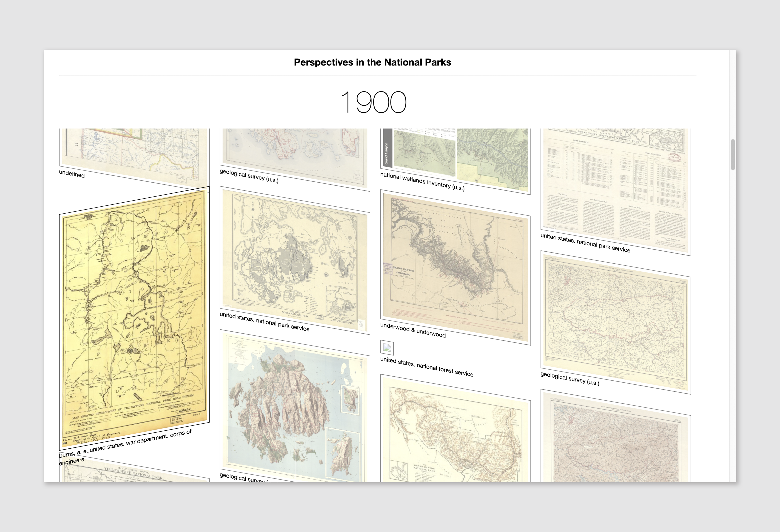
Task: Click the 'undefined' map caption
Action: (72, 174)
